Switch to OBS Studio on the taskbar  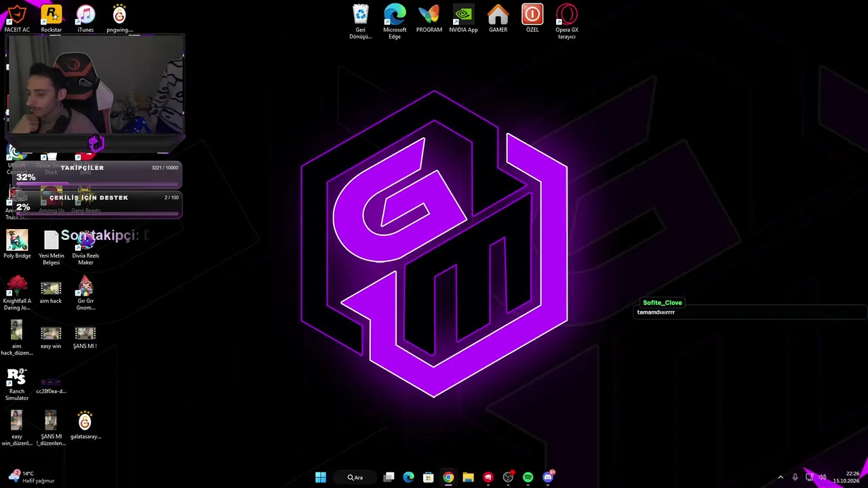tap(508, 477)
